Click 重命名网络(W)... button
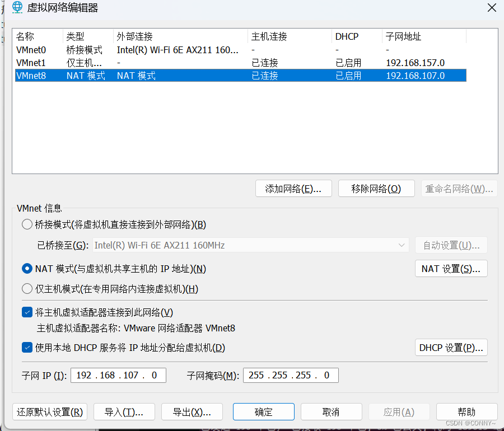The image size is (504, 431). pos(459,189)
